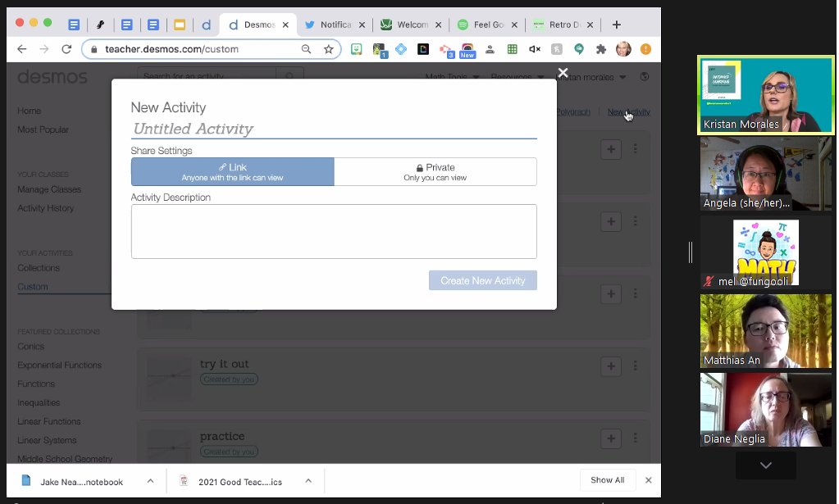Open the kristan morales account dropdown

(591, 77)
